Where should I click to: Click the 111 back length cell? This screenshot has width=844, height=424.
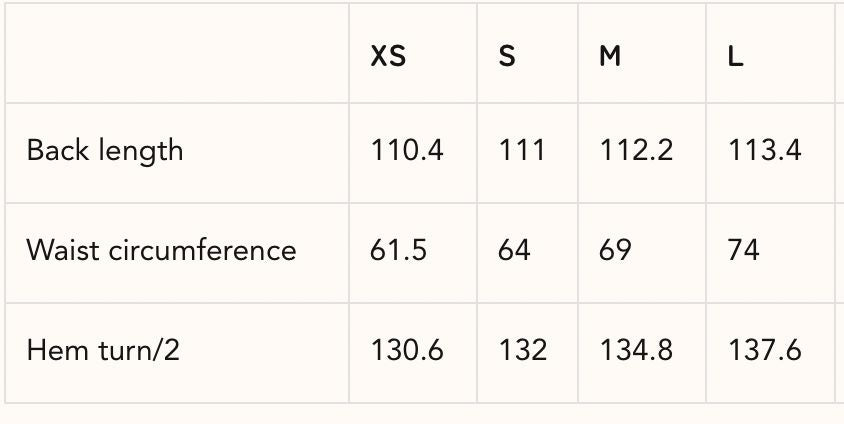(x=522, y=151)
